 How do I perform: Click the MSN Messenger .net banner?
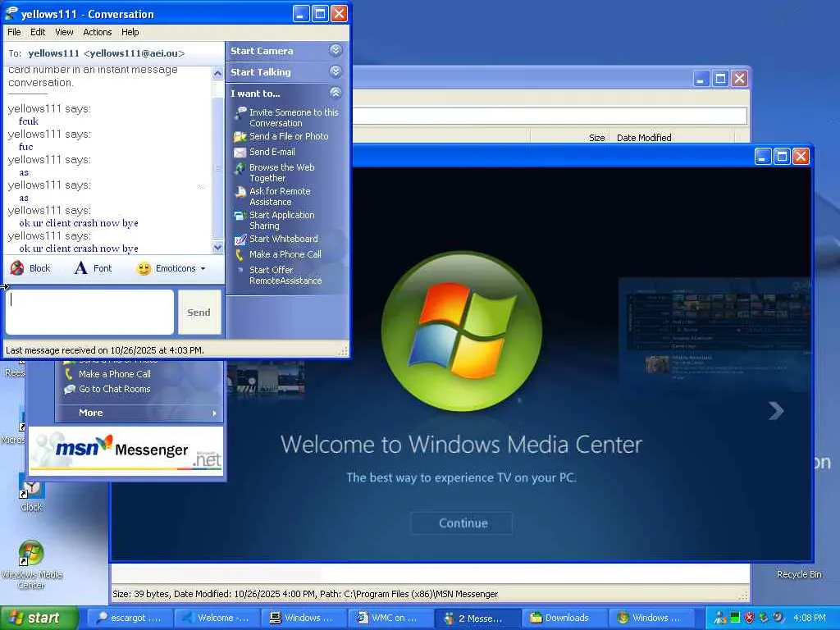point(126,451)
